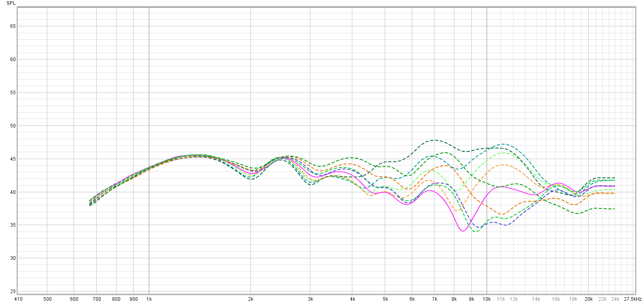Click the 7k frequency axis label
Screen dimensions: 644x304
[435, 299]
